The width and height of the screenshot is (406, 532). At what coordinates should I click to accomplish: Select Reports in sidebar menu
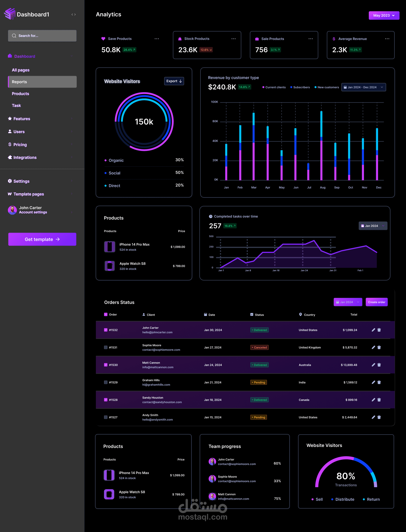click(x=42, y=82)
